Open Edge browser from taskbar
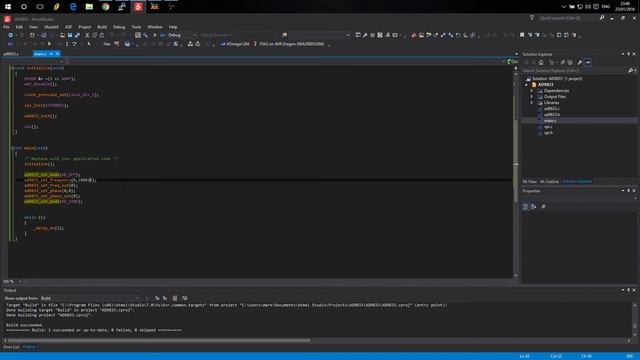 73,7
